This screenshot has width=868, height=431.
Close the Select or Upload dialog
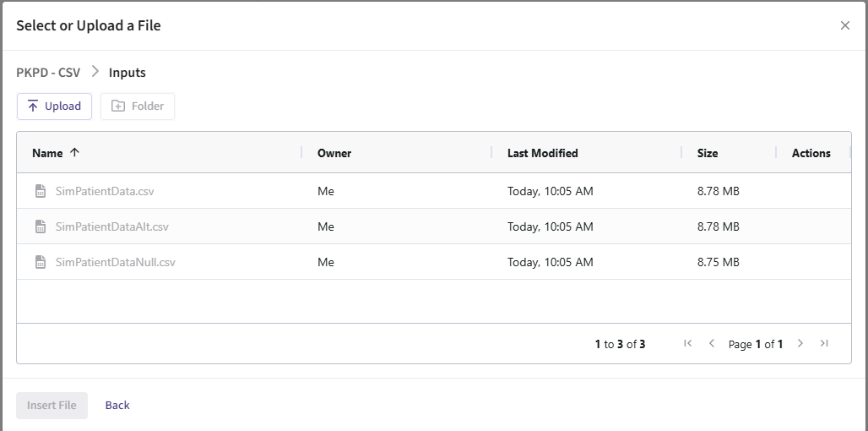tap(844, 25)
